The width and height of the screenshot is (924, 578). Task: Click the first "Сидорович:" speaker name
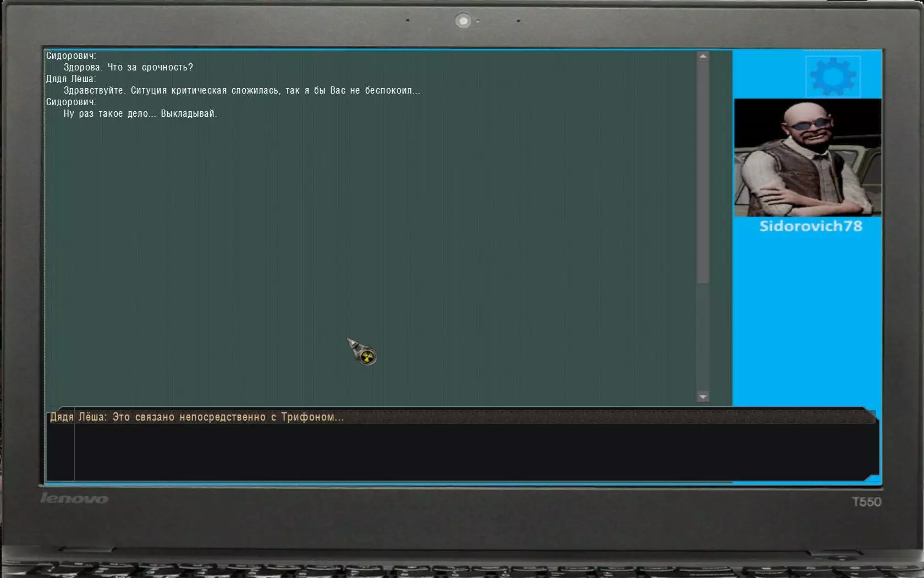(x=71, y=56)
